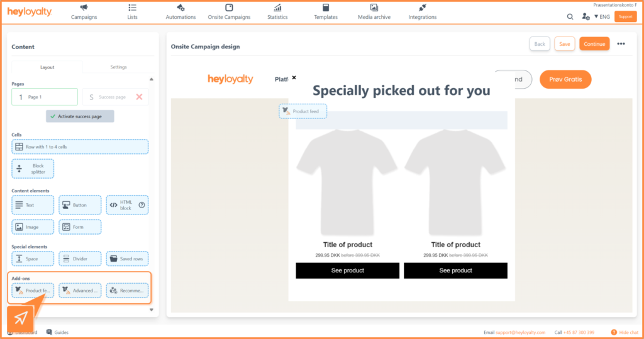Delete the Success page with red X
Viewport: 644px width, 339px height.
click(139, 97)
